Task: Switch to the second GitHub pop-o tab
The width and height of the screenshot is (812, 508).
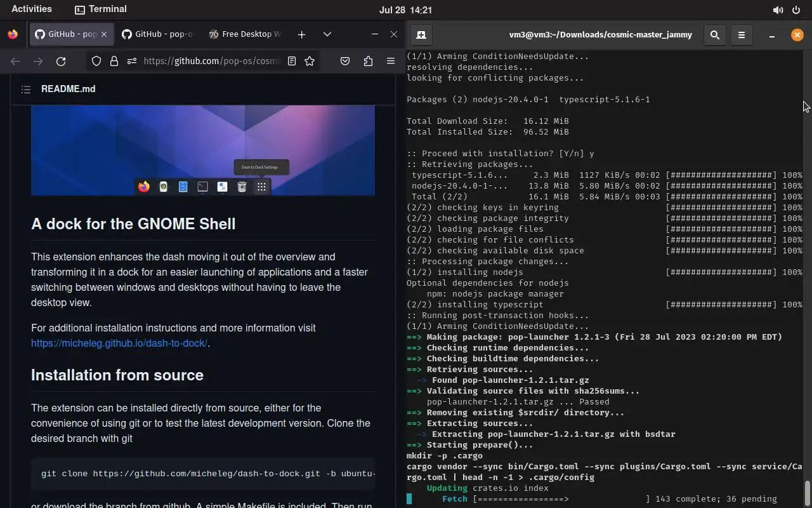Action: (157, 34)
